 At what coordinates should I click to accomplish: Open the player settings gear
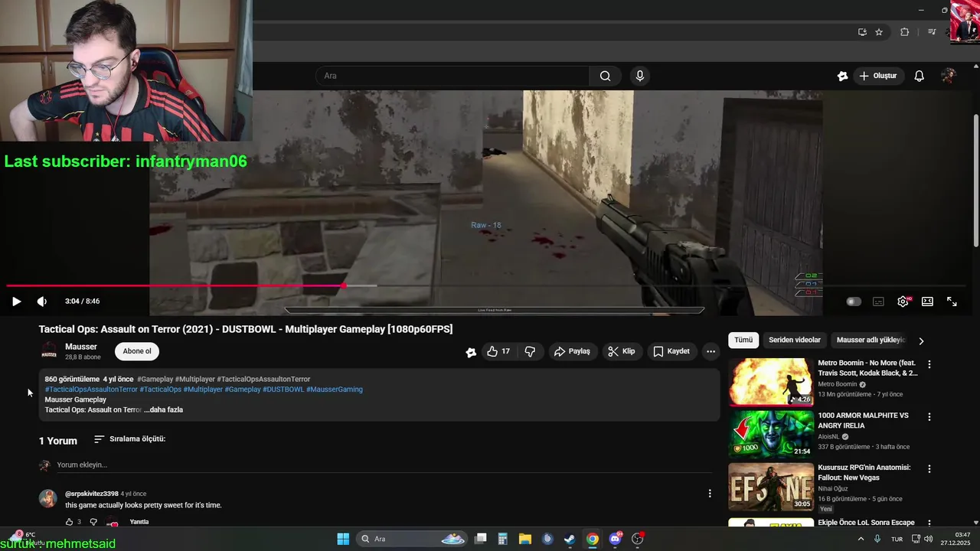pos(903,302)
